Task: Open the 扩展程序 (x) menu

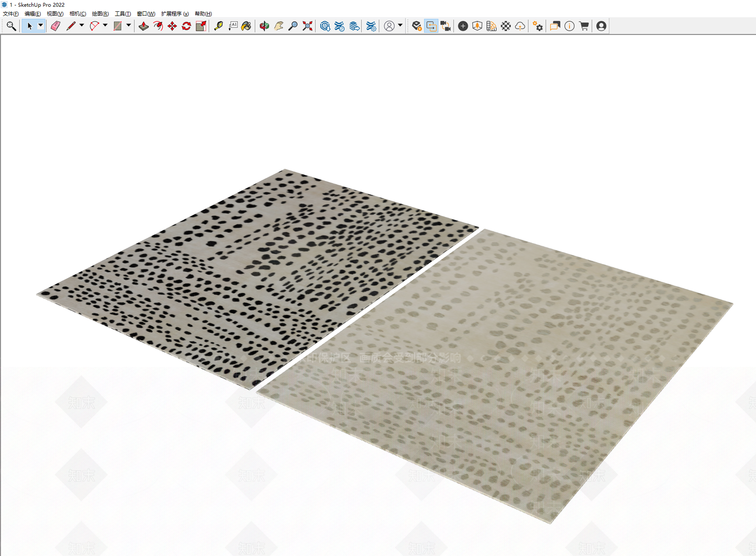Action: coord(175,14)
